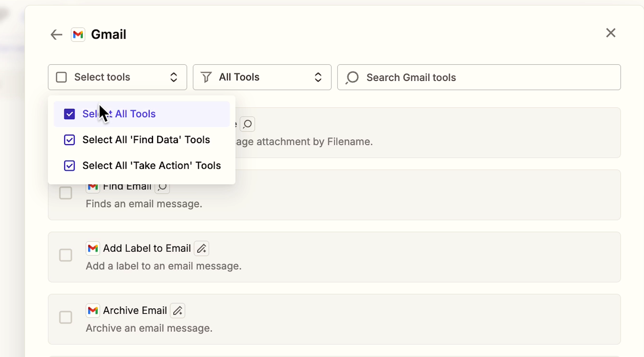Viewport: 644px width, 357px height.
Task: Choose the Select All Tools menu entry
Action: pyautogui.click(x=142, y=114)
